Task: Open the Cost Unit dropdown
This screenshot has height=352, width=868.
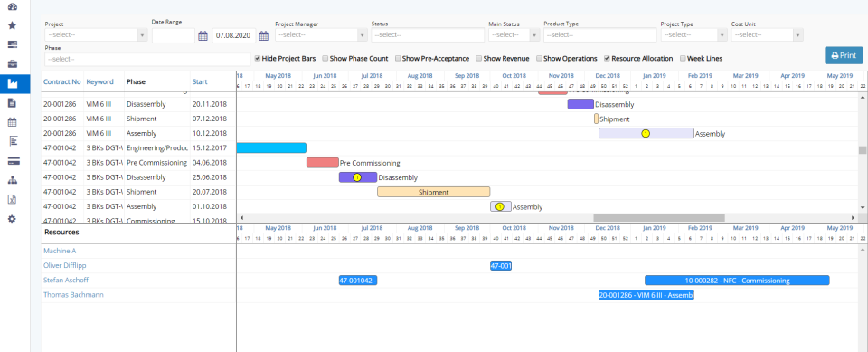Action: [x=767, y=35]
